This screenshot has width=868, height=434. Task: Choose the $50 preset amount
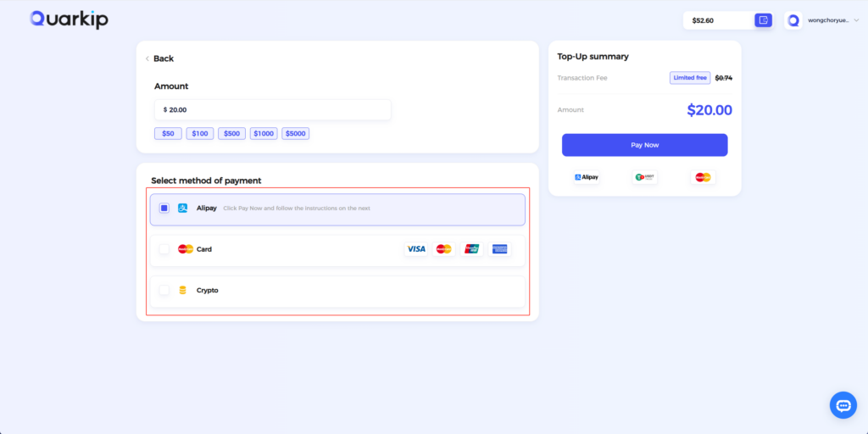[169, 133]
